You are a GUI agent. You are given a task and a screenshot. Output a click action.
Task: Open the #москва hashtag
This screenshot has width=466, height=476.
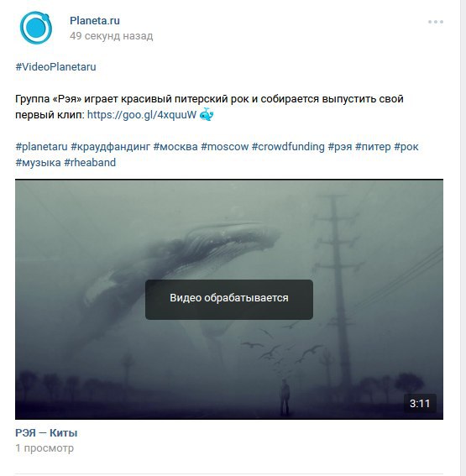click(175, 147)
